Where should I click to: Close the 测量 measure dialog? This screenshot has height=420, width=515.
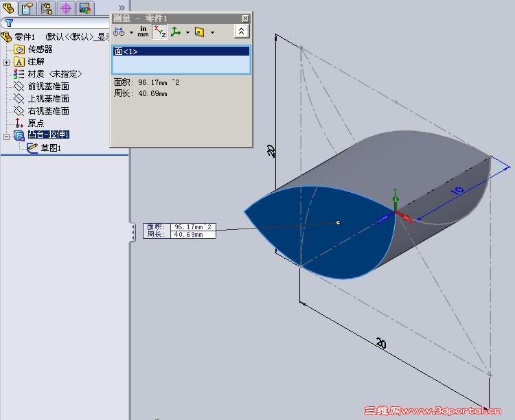245,18
